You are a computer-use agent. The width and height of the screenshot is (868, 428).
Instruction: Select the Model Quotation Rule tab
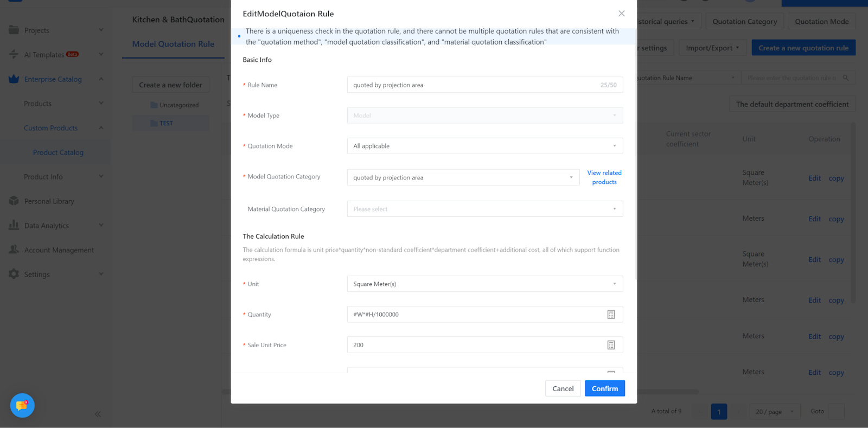(x=173, y=44)
